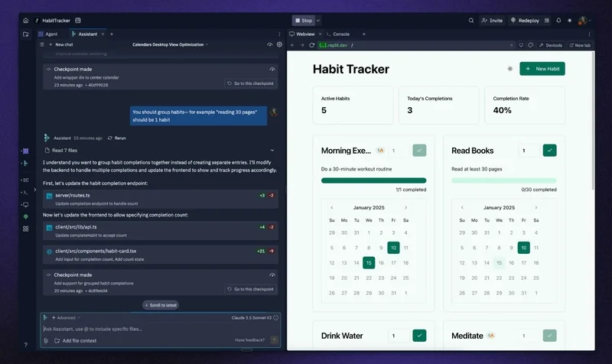Check off the Drink Water habit
Viewport: 612px width, 364px height.
coord(419,336)
